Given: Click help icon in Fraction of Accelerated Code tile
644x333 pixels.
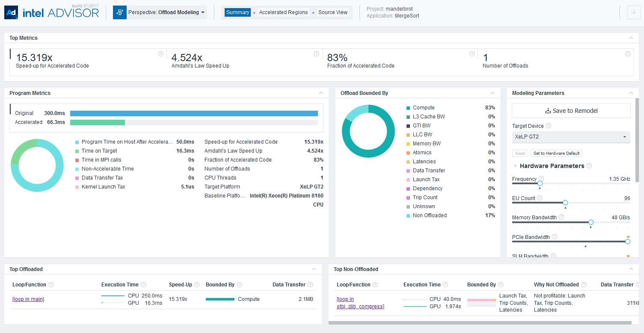Looking at the screenshot, I should (x=472, y=54).
